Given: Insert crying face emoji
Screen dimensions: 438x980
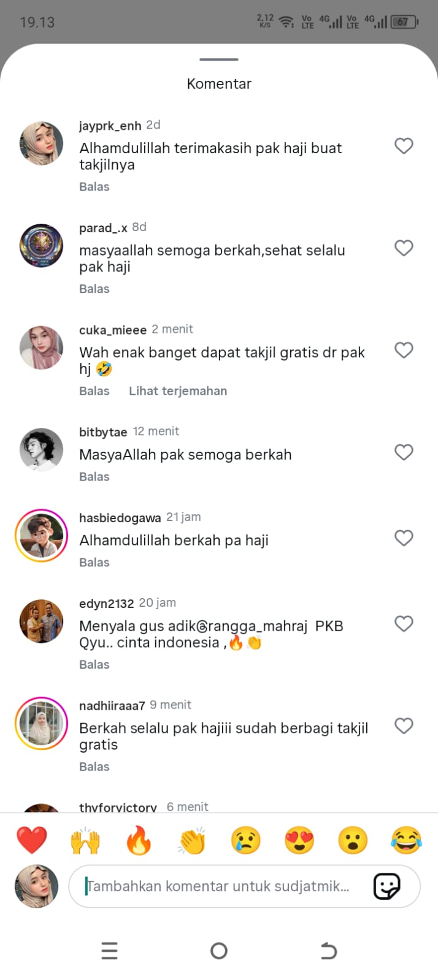Looking at the screenshot, I should click(x=246, y=840).
